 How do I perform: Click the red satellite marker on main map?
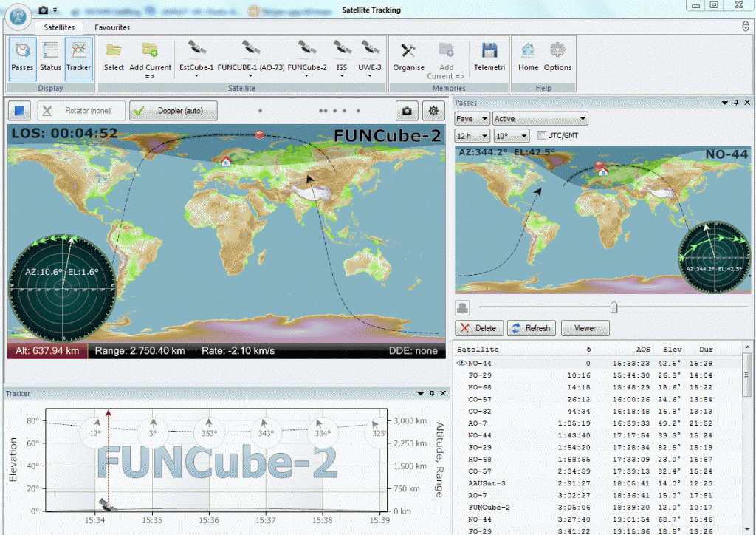click(259, 134)
